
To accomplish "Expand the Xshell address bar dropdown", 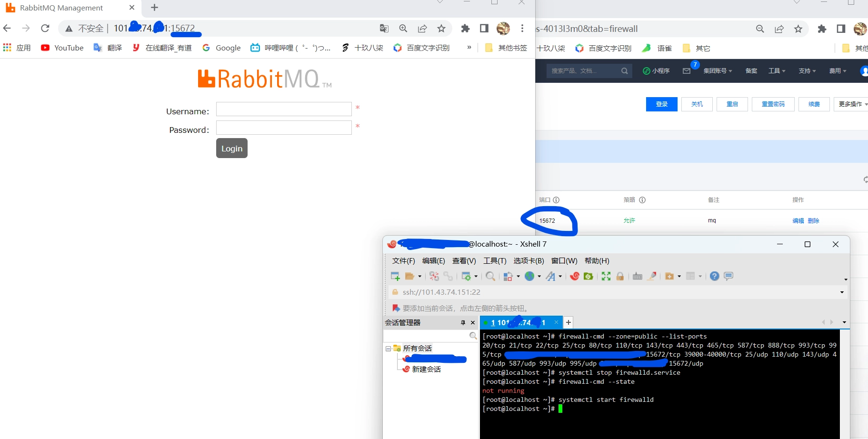I will [842, 292].
